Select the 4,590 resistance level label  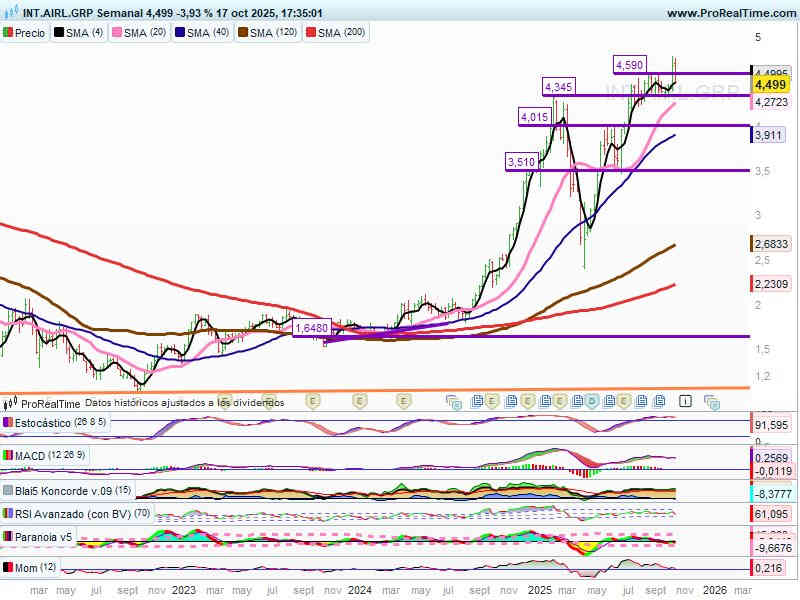(629, 65)
